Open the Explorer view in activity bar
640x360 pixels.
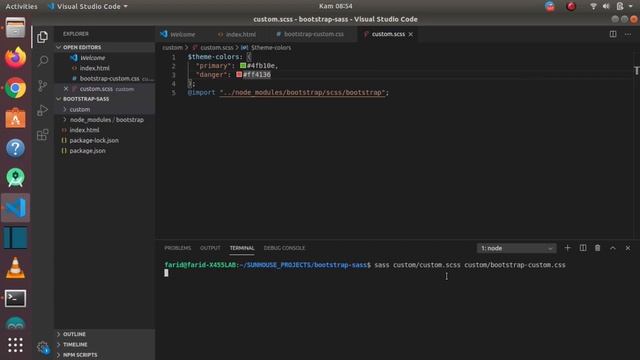pos(42,37)
